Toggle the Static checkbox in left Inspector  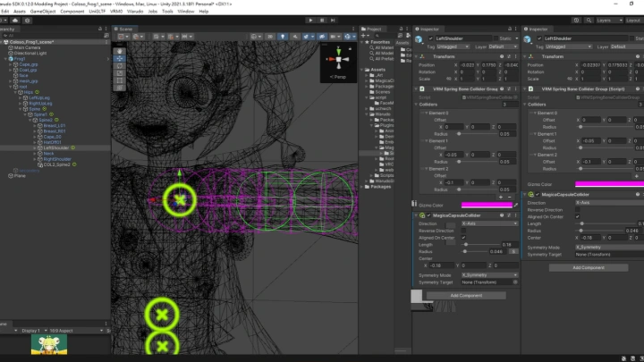click(496, 38)
